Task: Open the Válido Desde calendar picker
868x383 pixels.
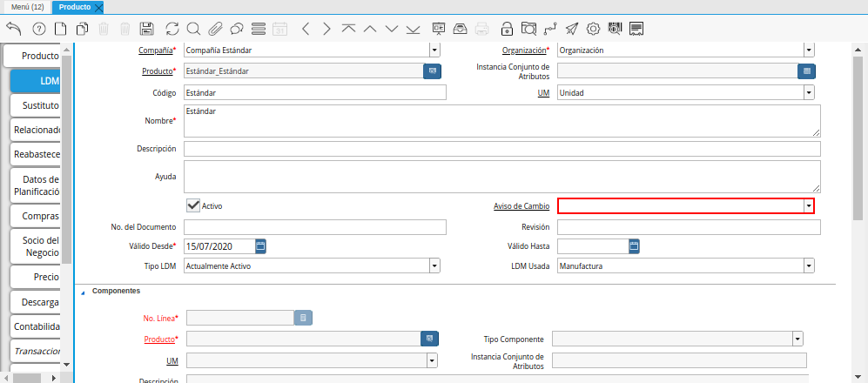Action: pyautogui.click(x=260, y=246)
